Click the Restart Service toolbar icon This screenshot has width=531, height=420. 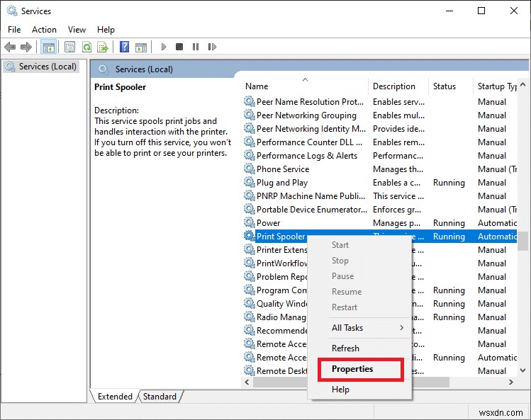pos(211,47)
